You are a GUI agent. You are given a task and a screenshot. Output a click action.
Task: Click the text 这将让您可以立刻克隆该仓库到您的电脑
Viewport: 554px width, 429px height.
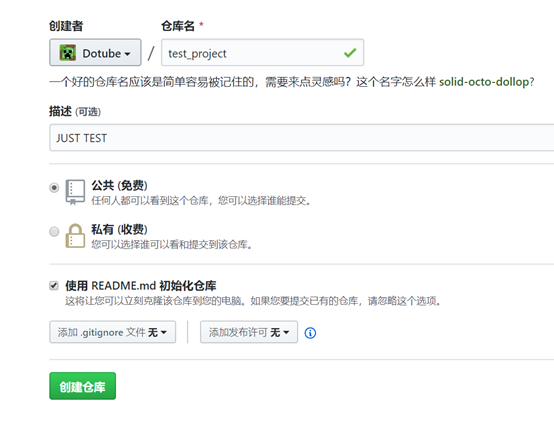[x=153, y=301]
